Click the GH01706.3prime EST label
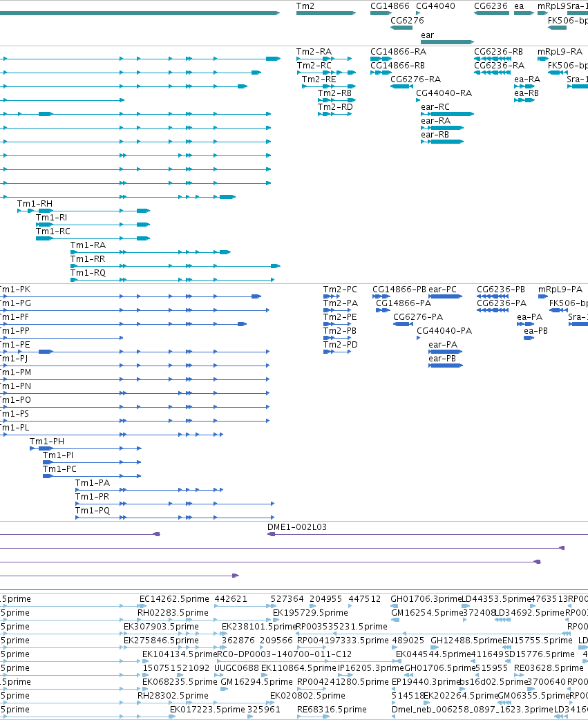Screen dimensions: 588x720 [426, 599]
